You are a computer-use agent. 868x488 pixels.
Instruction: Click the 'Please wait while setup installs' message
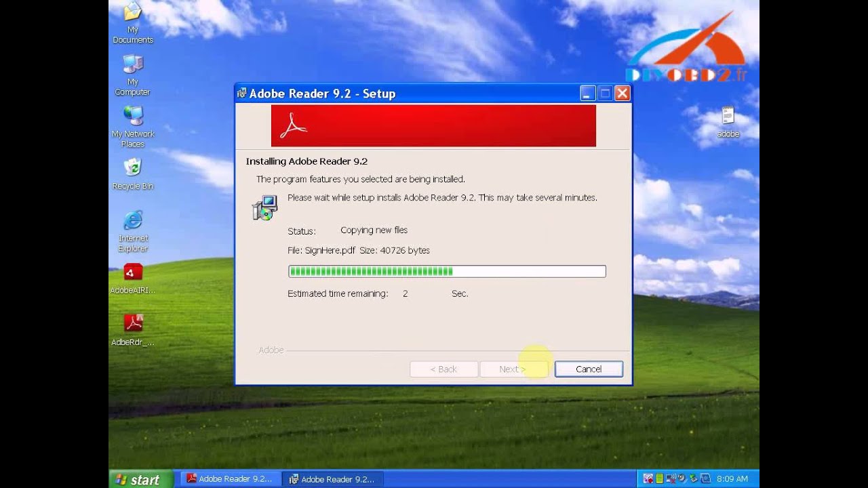click(442, 198)
